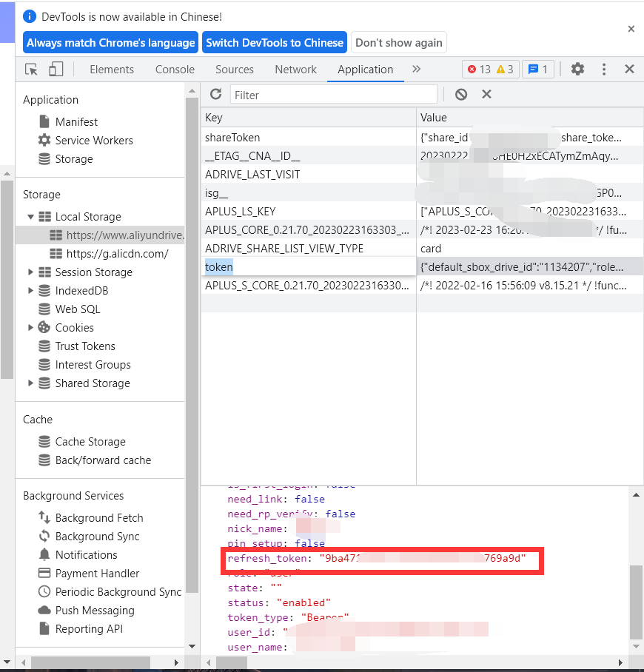644x672 pixels.
Task: Switch to the Network tab
Action: [x=296, y=70]
